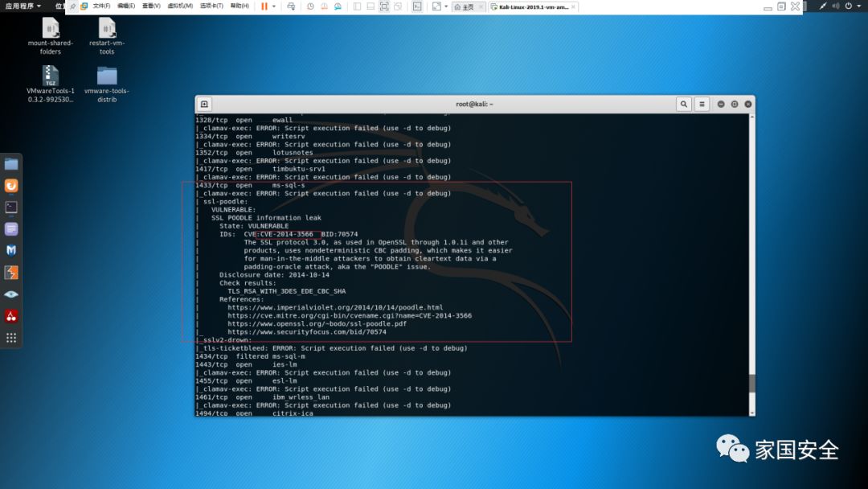Image resolution: width=868 pixels, height=489 pixels.
Task: Click the 1434/tcp filtered ms-sql-m line
Action: 250,356
